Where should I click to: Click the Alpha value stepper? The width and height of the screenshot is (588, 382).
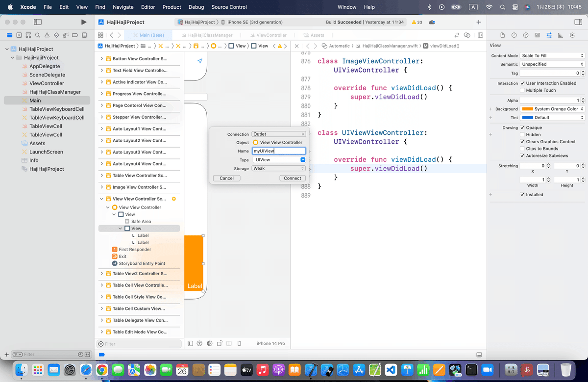[x=583, y=101]
